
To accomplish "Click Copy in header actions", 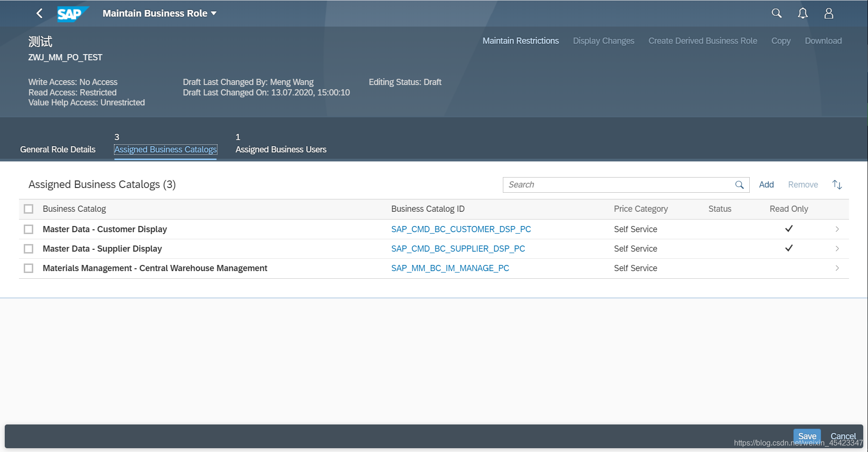I will pos(781,41).
